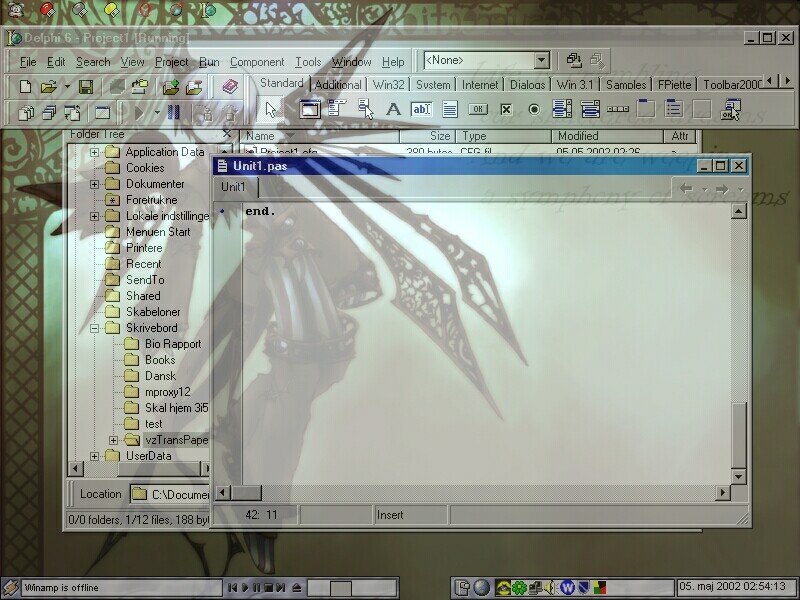Select the MainMenu component icon
This screenshot has height=600, width=800.
337,109
